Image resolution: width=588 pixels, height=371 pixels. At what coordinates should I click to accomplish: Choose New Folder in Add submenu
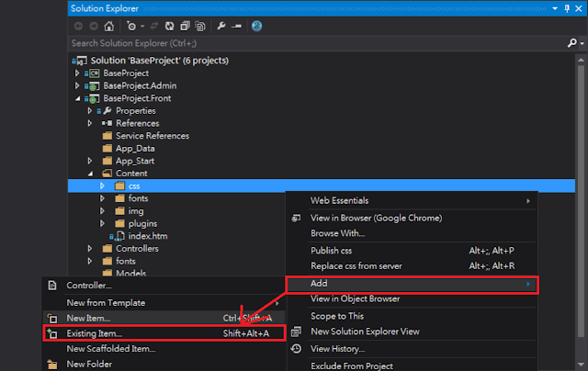[164, 365]
